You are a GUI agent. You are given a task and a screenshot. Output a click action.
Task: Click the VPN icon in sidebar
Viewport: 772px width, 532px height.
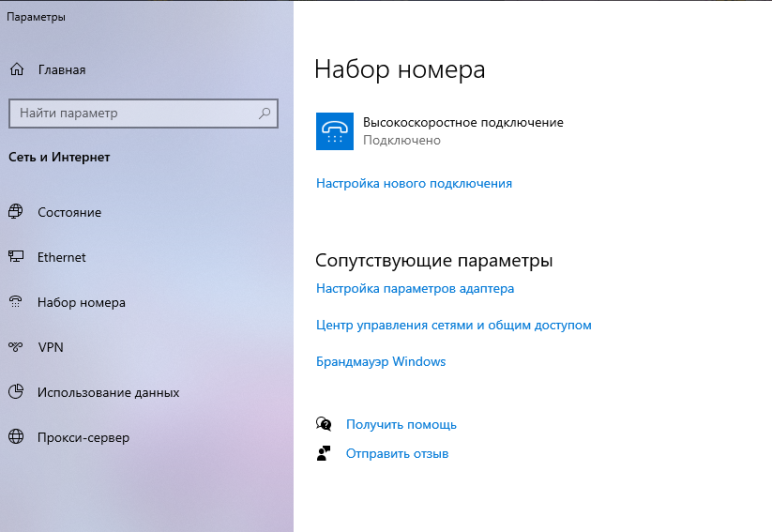(x=16, y=347)
